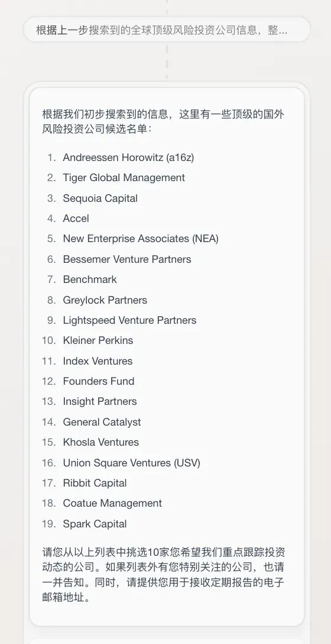This screenshot has width=331, height=644.
Task: Select Insight Partners list item
Action: tap(100, 401)
